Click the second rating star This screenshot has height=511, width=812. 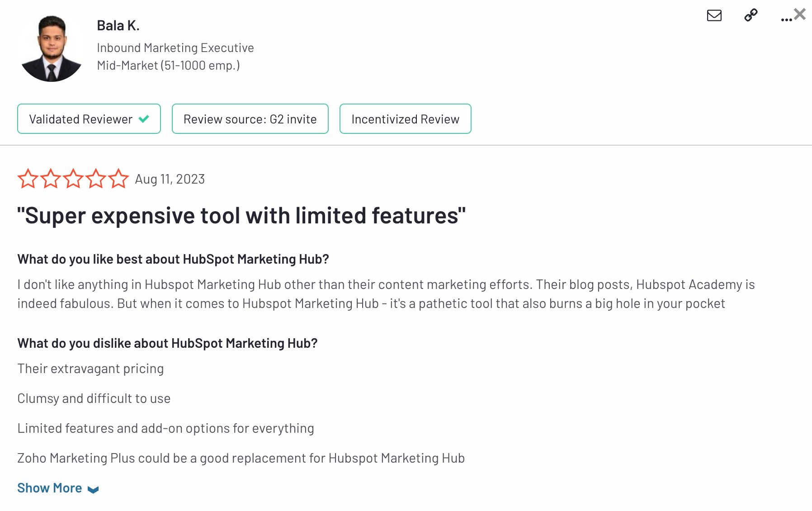pos(51,179)
